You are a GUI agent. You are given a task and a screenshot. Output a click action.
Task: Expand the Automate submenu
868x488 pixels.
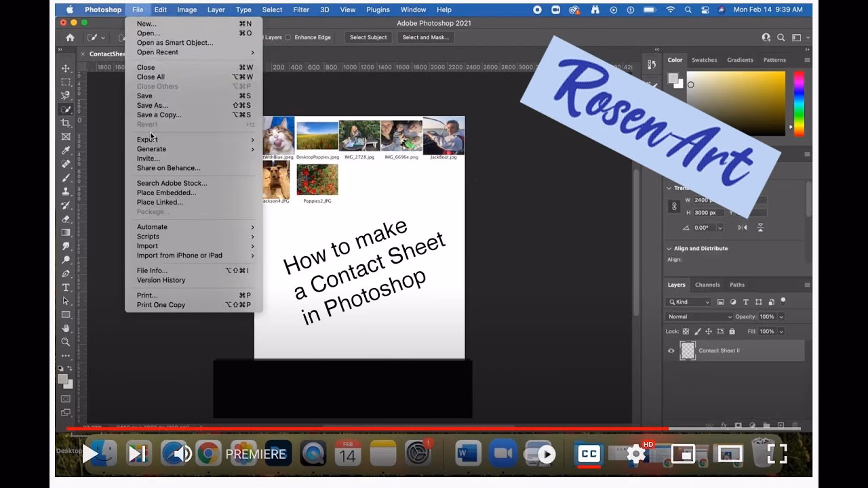click(194, 227)
